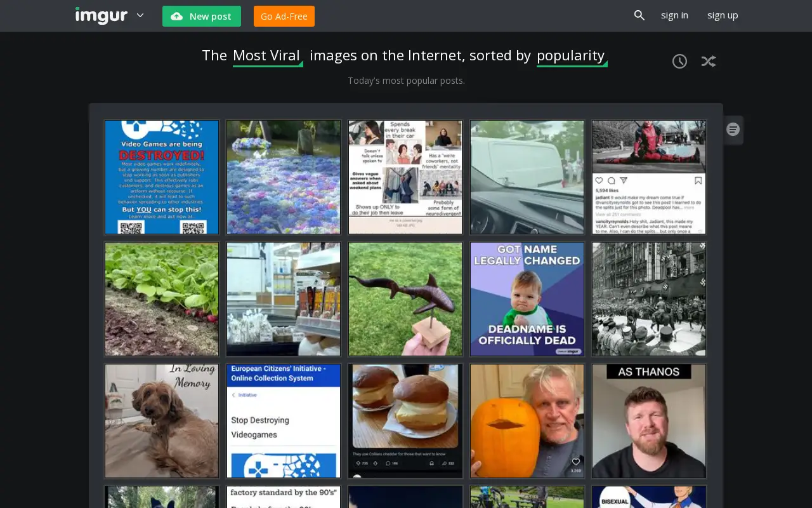Open the As Thanos post
Viewport: 812px width, 508px height.
pos(649,421)
